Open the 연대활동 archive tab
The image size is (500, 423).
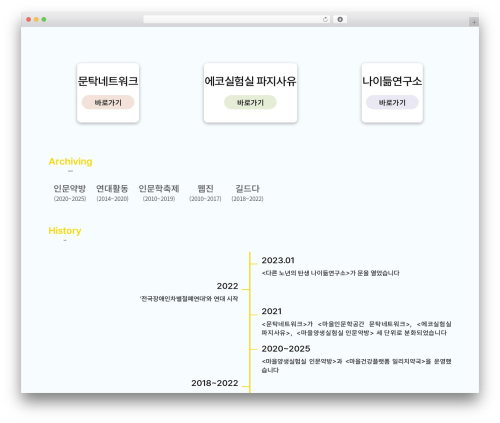(x=112, y=193)
